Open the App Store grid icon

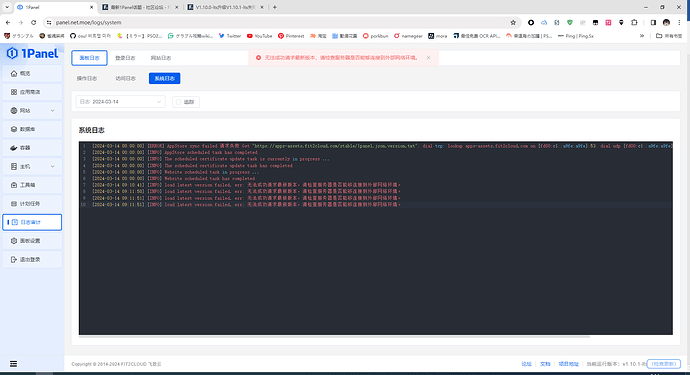point(14,92)
